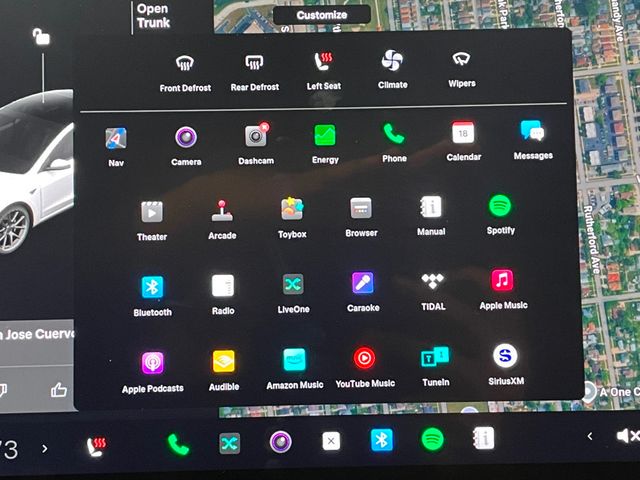Toggle the Left Seat heater
This screenshot has height=480, width=640.
[x=323, y=62]
